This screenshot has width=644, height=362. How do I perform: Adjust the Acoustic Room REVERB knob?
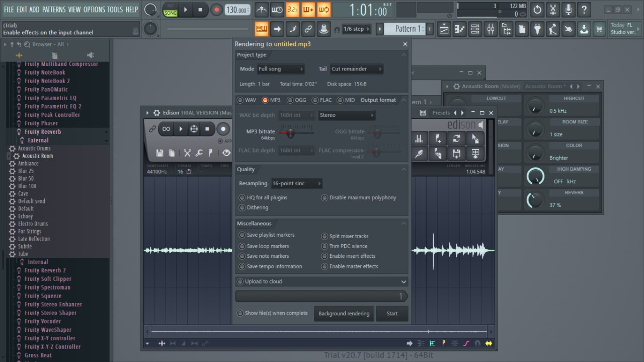pyautogui.click(x=535, y=200)
